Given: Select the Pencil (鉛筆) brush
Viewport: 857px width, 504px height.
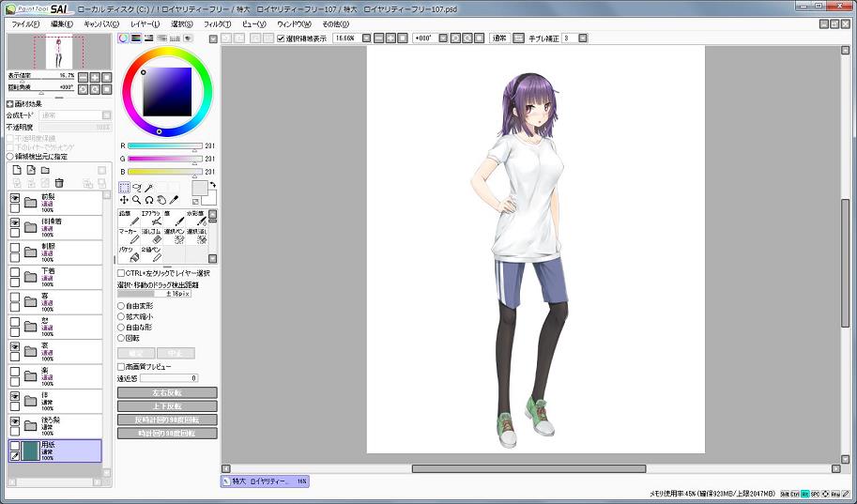Looking at the screenshot, I should [x=133, y=218].
